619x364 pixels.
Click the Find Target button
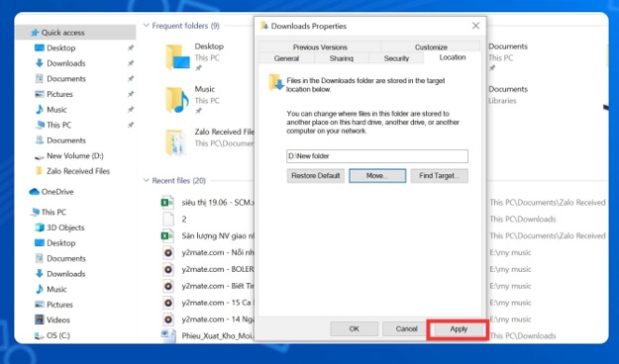439,176
